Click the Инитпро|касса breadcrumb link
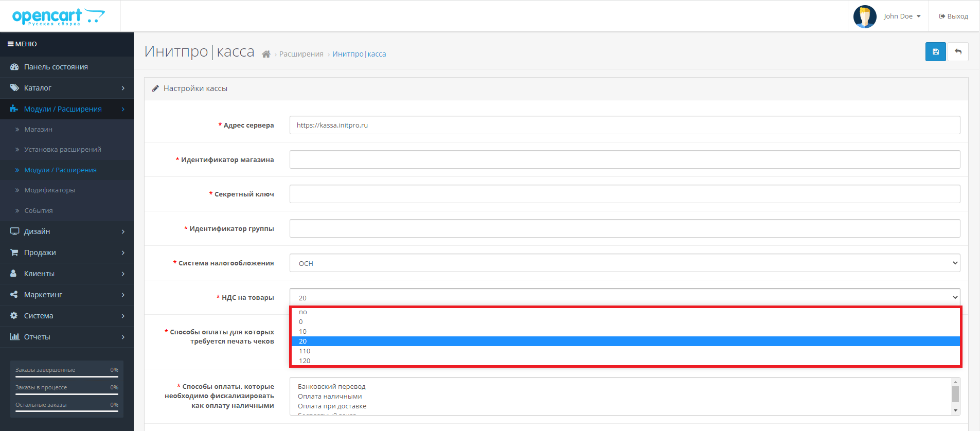 pyautogui.click(x=359, y=54)
